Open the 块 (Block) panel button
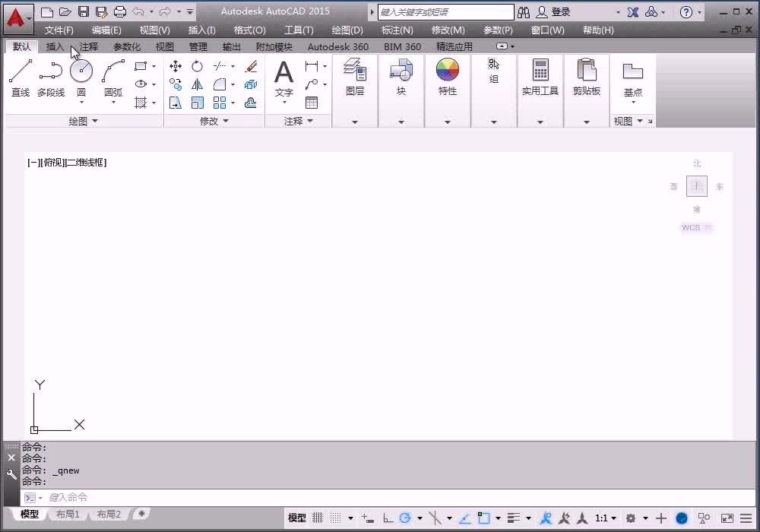 pos(401,77)
